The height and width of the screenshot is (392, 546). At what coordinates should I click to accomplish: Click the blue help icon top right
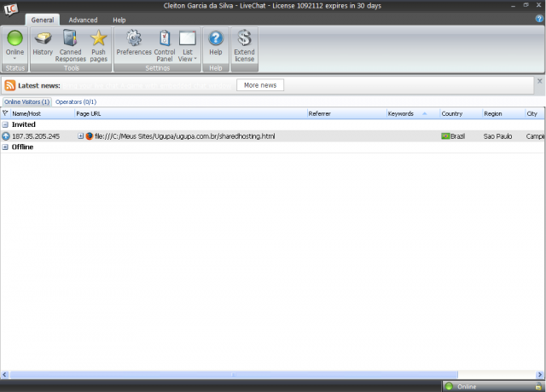pyautogui.click(x=539, y=19)
